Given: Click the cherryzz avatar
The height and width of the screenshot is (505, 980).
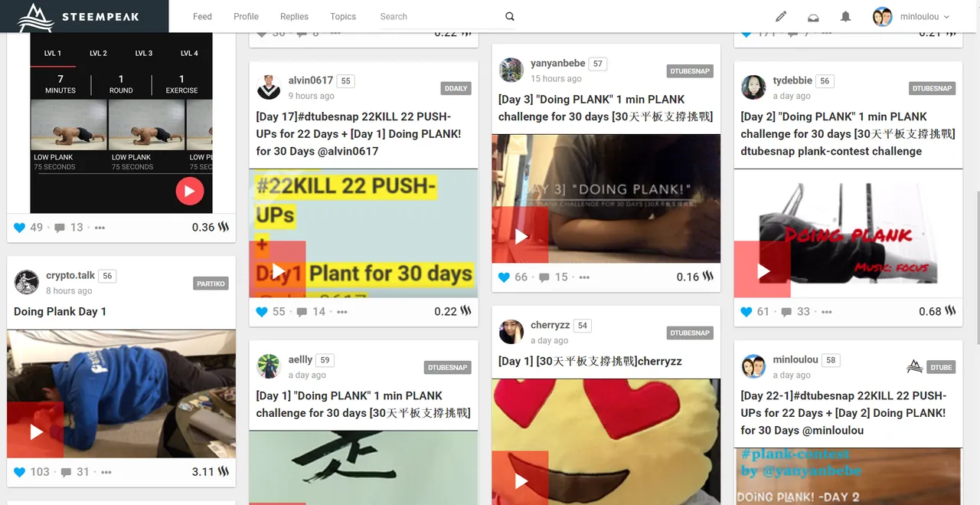Looking at the screenshot, I should 511,332.
